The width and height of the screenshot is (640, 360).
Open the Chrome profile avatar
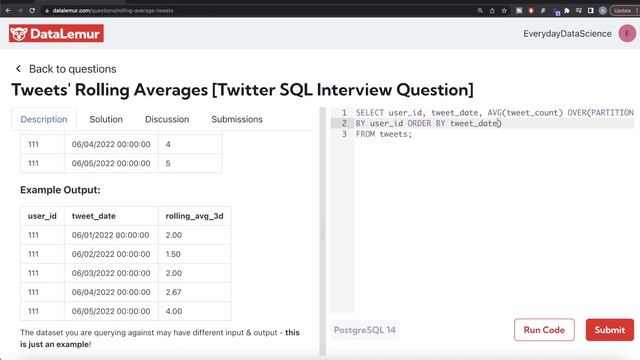click(x=603, y=11)
